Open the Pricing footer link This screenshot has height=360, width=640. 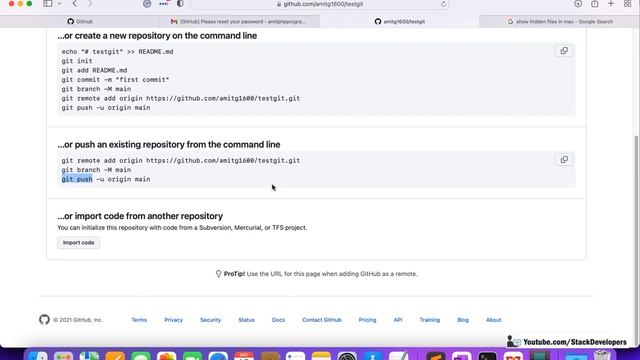pyautogui.click(x=367, y=320)
